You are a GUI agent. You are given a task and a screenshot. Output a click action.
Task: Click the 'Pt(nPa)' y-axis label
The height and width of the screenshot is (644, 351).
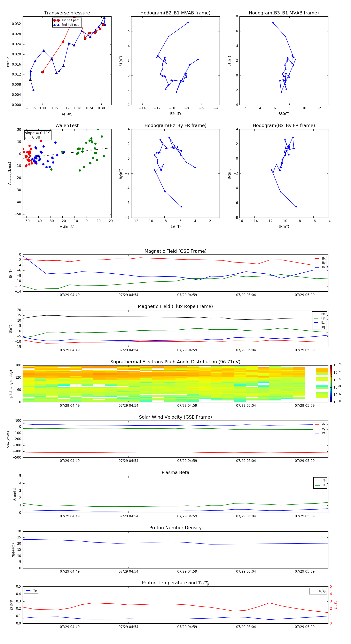8,61
